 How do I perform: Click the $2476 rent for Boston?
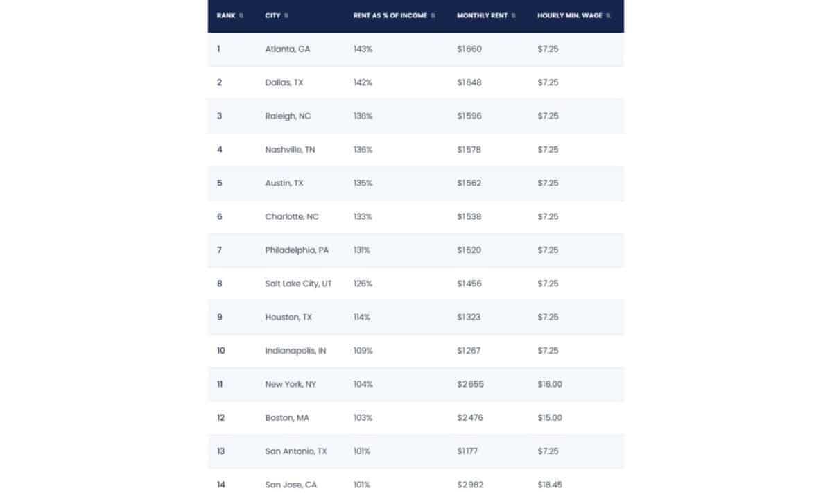pyautogui.click(x=470, y=417)
